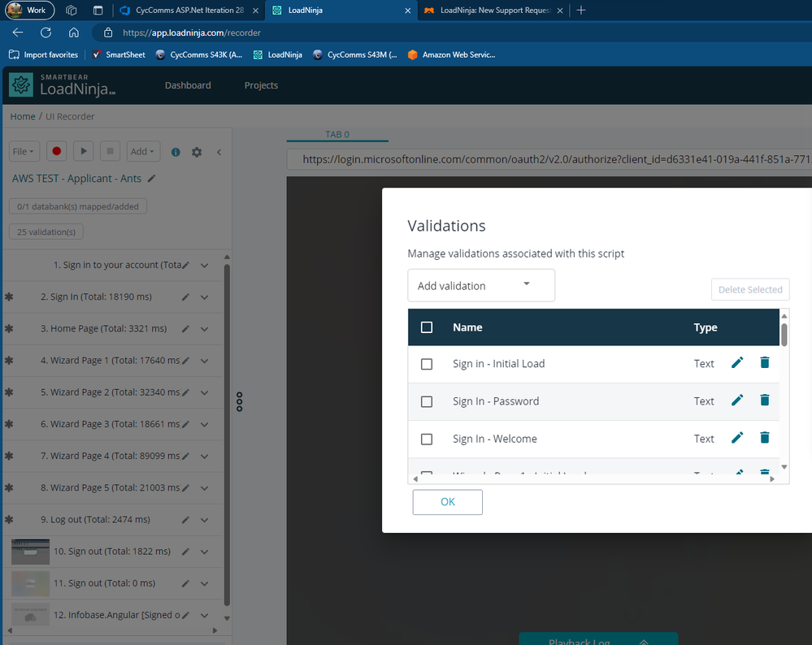Collapse the left panel with chevron arrow
Viewport: 812px width, 645px height.
point(219,152)
